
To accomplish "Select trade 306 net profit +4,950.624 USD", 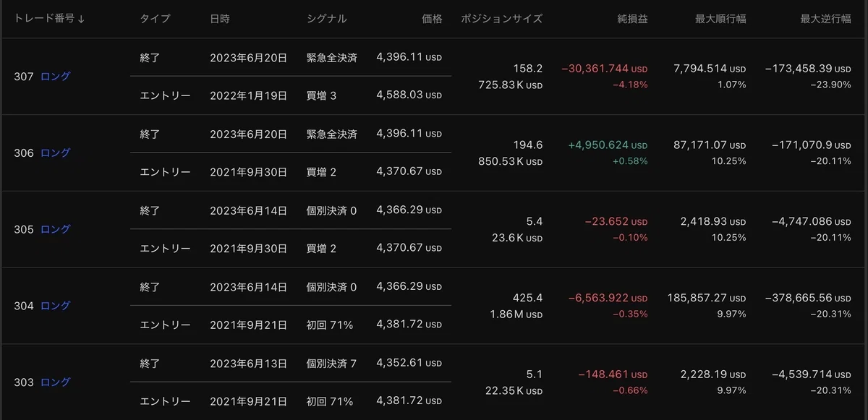I will click(x=608, y=145).
